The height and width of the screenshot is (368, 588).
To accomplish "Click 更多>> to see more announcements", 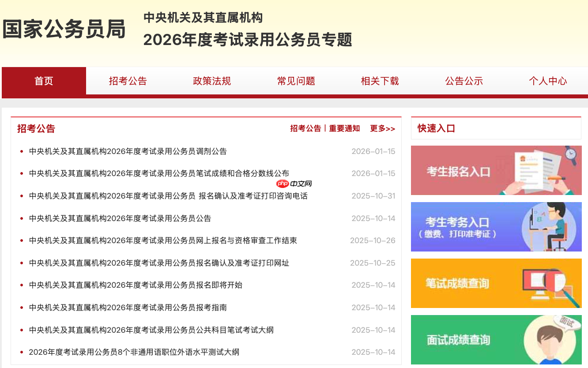I will point(382,128).
